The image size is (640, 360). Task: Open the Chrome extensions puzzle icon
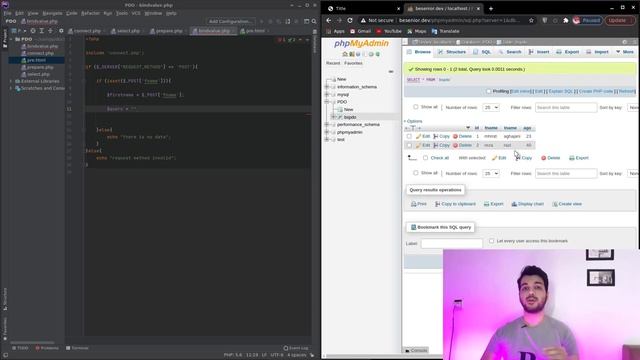[566, 20]
